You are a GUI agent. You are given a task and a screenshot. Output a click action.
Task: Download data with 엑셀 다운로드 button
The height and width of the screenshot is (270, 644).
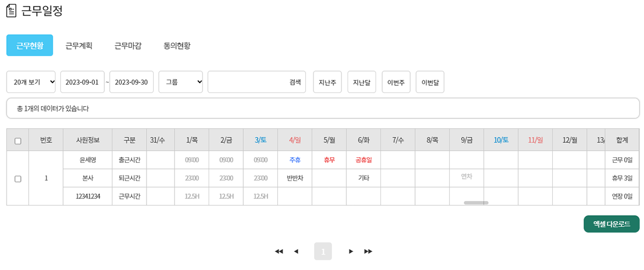coord(612,224)
